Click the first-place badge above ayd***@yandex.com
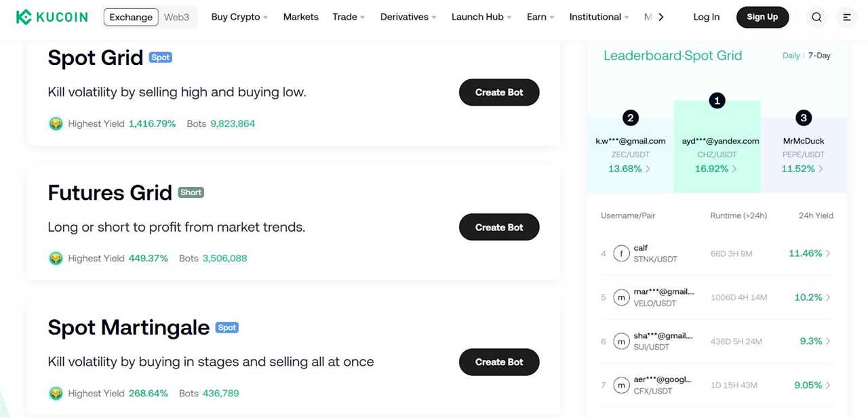Image resolution: width=868 pixels, height=418 pixels. (717, 100)
